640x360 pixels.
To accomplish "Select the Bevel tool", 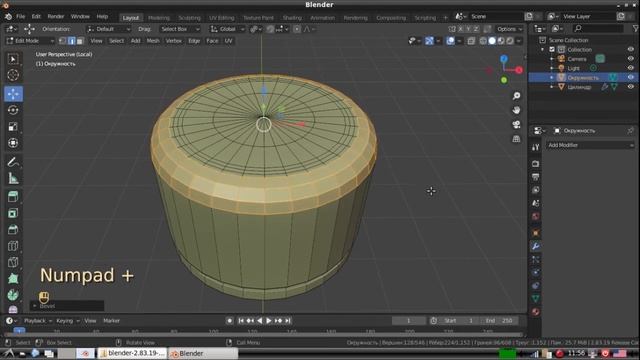I will (13, 229).
